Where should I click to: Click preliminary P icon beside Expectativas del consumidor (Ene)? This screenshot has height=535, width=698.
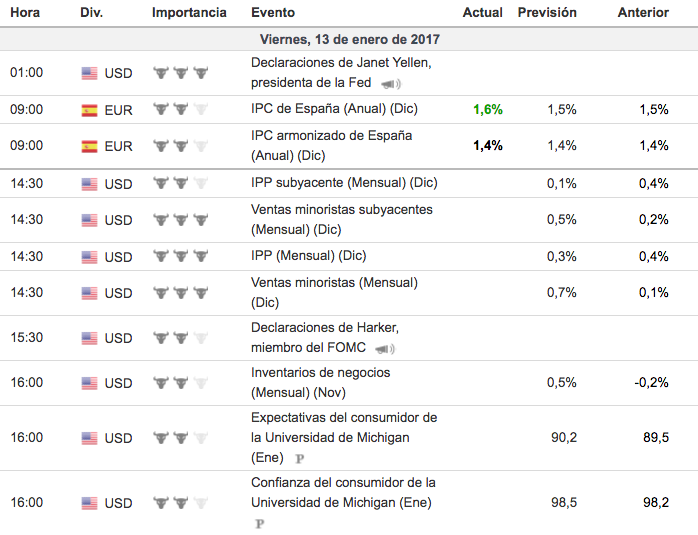click(x=299, y=458)
